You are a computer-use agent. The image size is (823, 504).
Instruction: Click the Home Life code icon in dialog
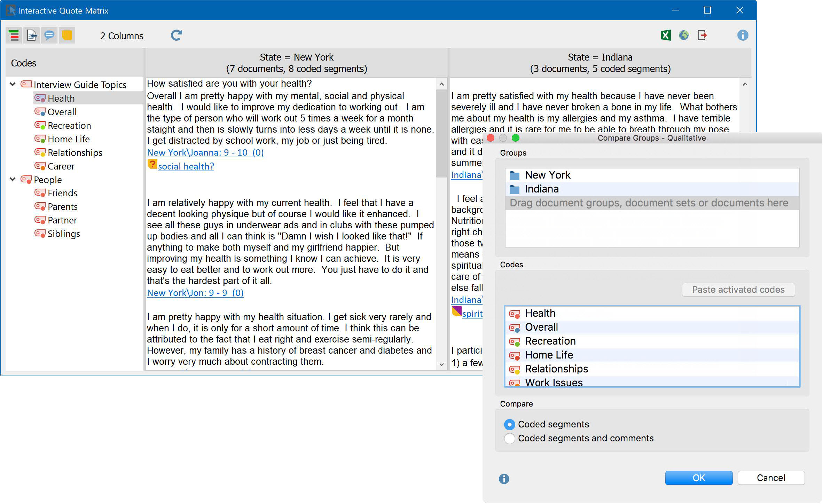tap(515, 356)
